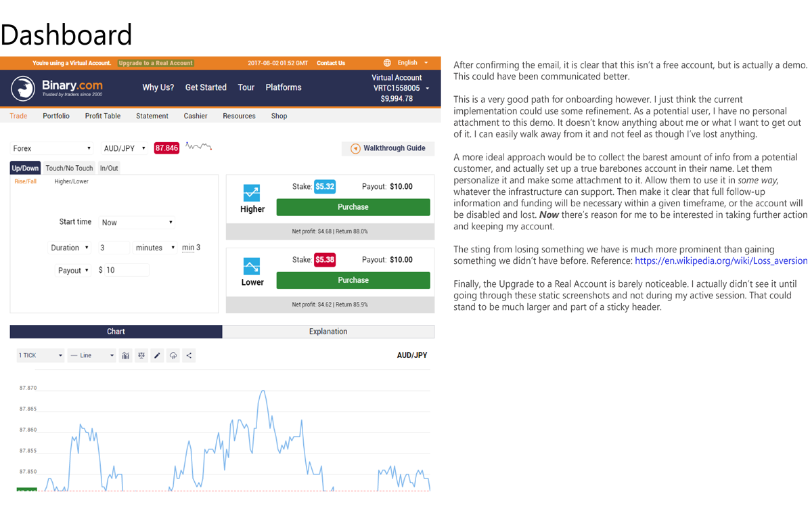Screen dimensions: 812x513
Task: Click the Higher stake $5.32 value
Action: pyautogui.click(x=325, y=187)
